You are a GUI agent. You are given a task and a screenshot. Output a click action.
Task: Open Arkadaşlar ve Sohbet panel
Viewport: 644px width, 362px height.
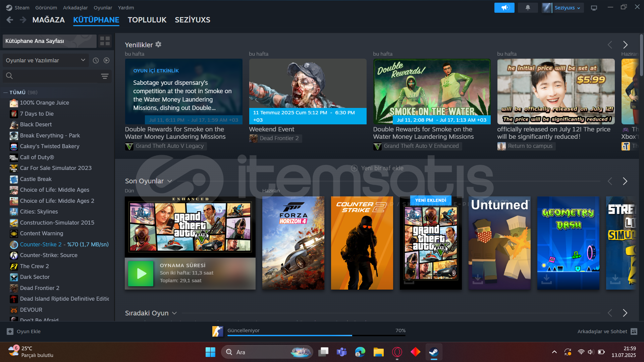pos(607,331)
